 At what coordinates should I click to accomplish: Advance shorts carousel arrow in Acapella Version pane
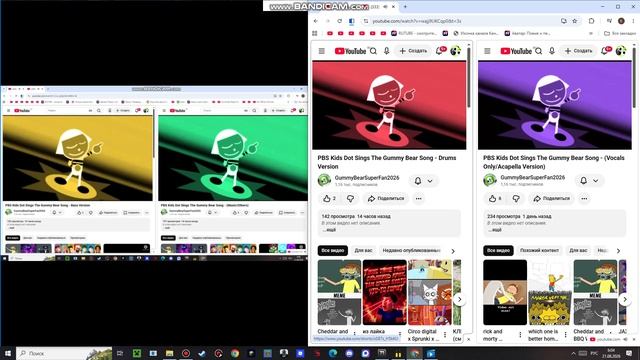[x=625, y=299]
